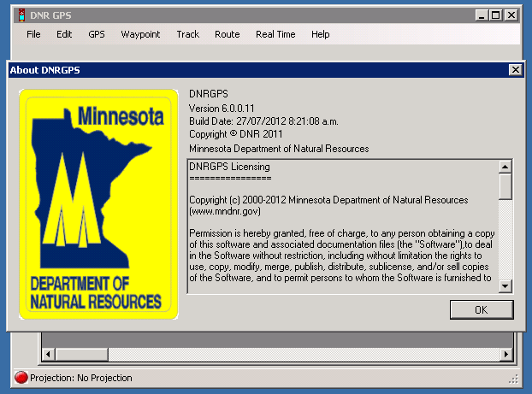Screen dimensions: 532x394
Task: Click the main window horizontal scroll right arrow
Action: pyautogui.click(x=506, y=355)
